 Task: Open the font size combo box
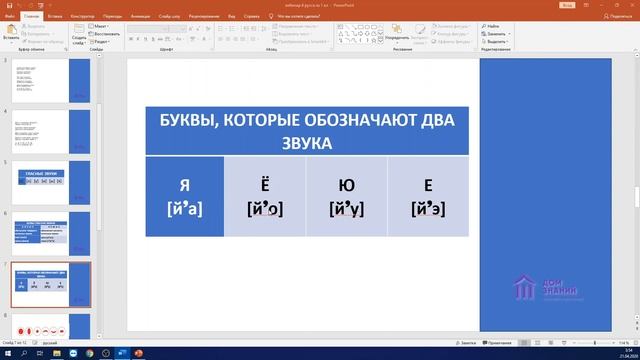pos(178,29)
